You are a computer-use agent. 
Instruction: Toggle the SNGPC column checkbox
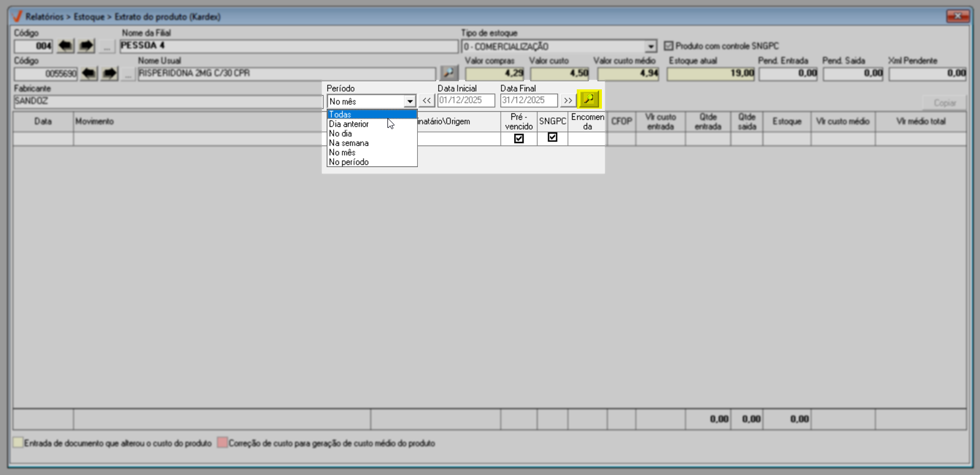(x=552, y=137)
